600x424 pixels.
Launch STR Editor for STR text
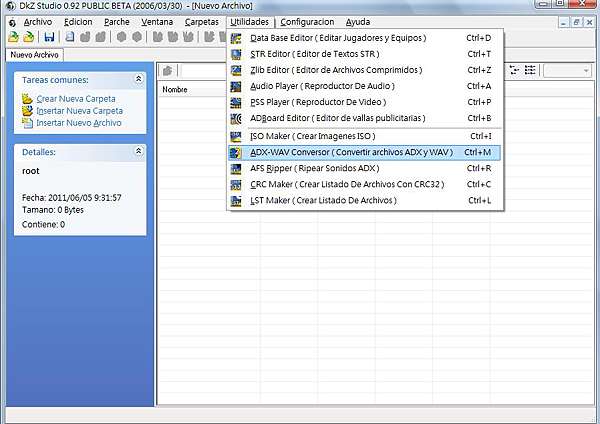click(365, 54)
